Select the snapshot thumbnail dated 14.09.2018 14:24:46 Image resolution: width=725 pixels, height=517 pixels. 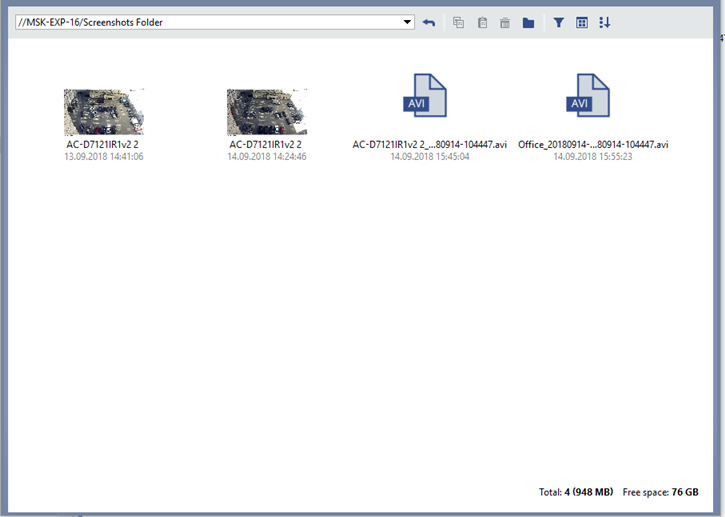[x=267, y=112]
